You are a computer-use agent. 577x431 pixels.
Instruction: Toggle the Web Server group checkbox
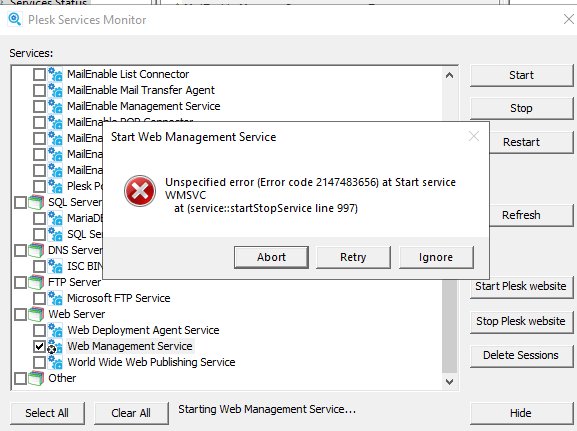(21, 314)
